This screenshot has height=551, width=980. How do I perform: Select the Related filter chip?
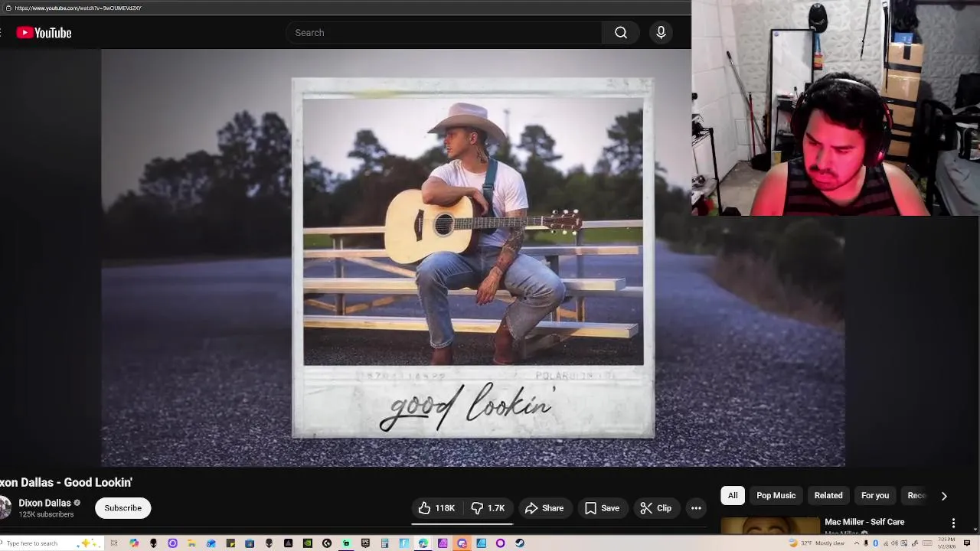tap(828, 496)
